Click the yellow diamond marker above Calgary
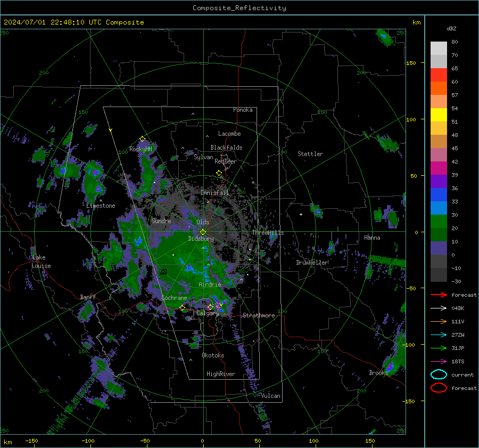The width and height of the screenshot is (479, 448). tap(210, 307)
